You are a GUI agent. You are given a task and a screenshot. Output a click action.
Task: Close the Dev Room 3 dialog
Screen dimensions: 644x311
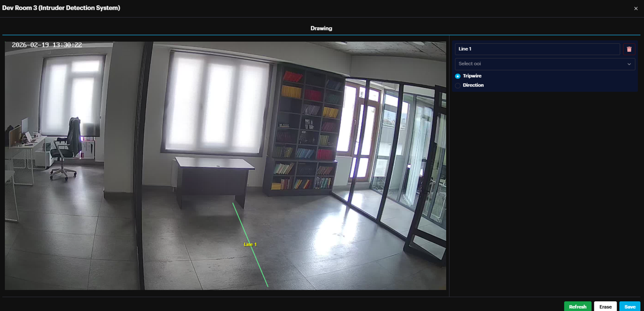pos(635,9)
